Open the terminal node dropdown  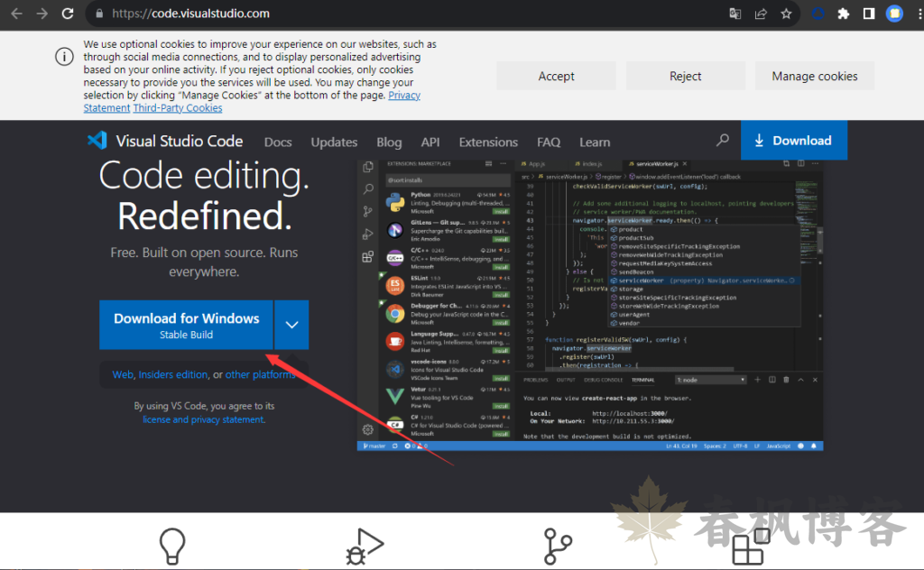coord(711,380)
